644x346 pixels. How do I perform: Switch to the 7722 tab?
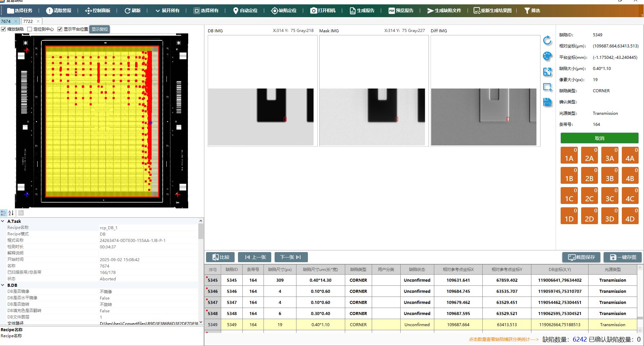(28, 21)
